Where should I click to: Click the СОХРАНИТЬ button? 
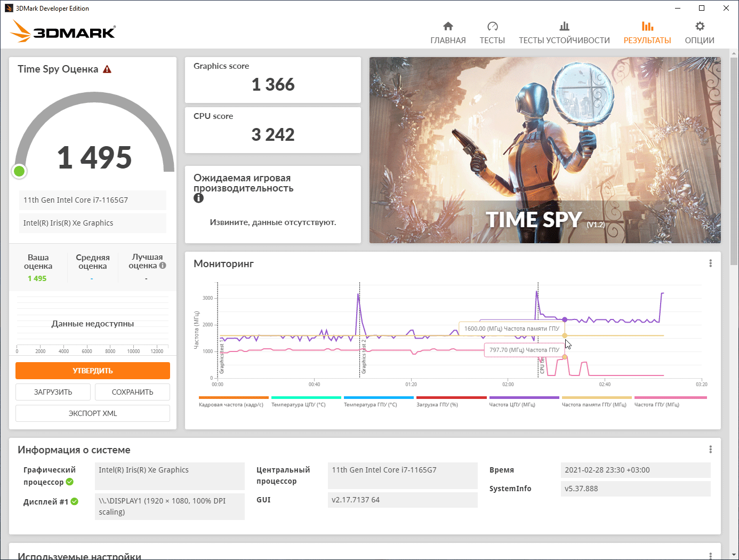click(132, 392)
